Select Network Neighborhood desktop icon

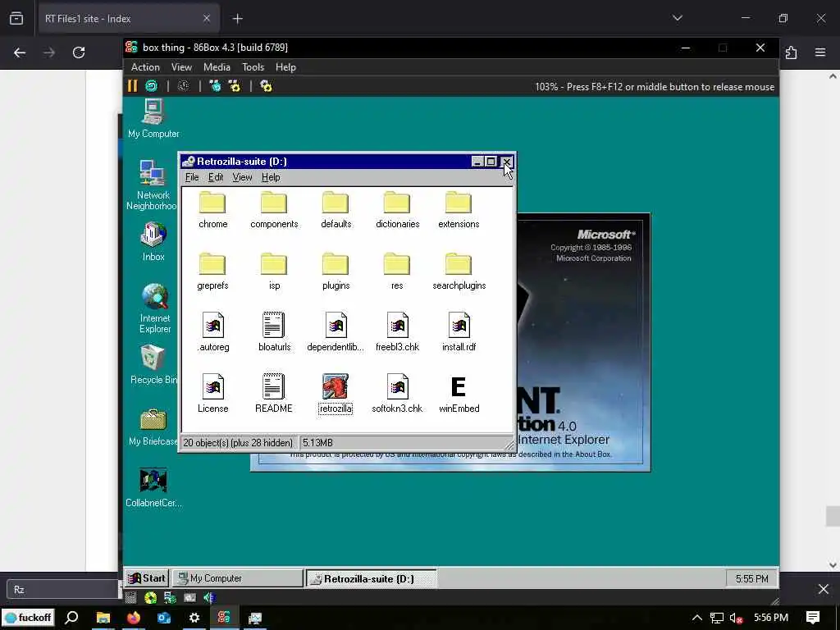point(152,185)
